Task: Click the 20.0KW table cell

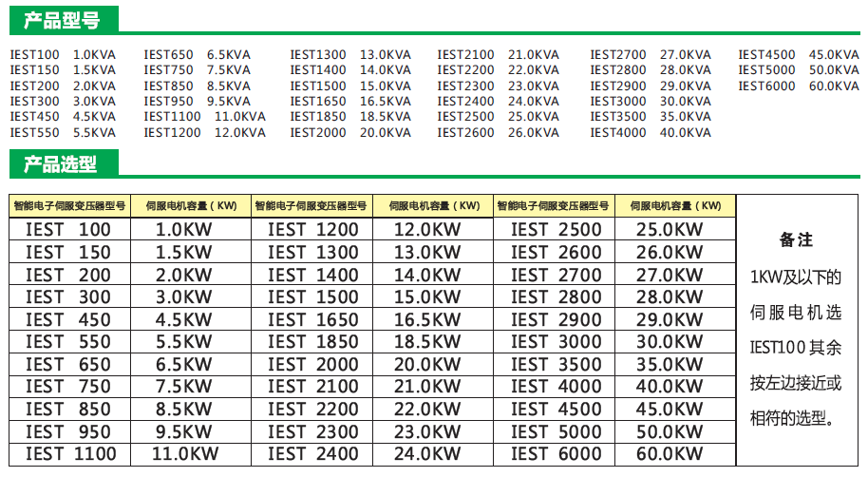Action: (x=426, y=364)
